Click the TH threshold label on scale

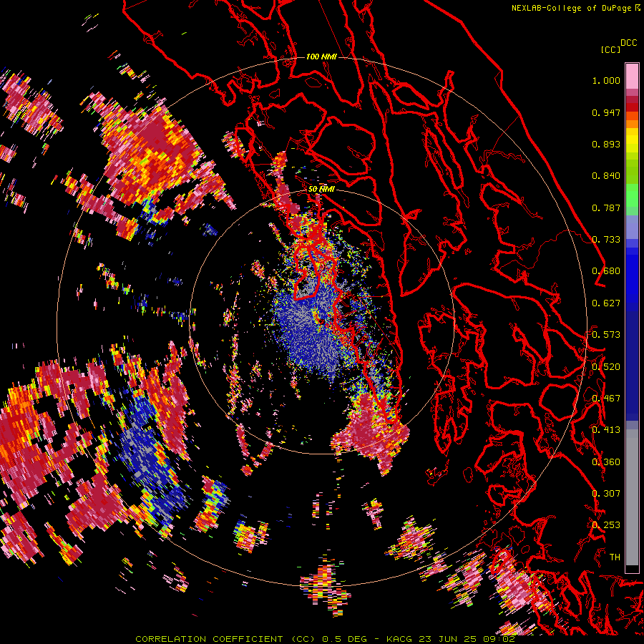click(x=615, y=557)
